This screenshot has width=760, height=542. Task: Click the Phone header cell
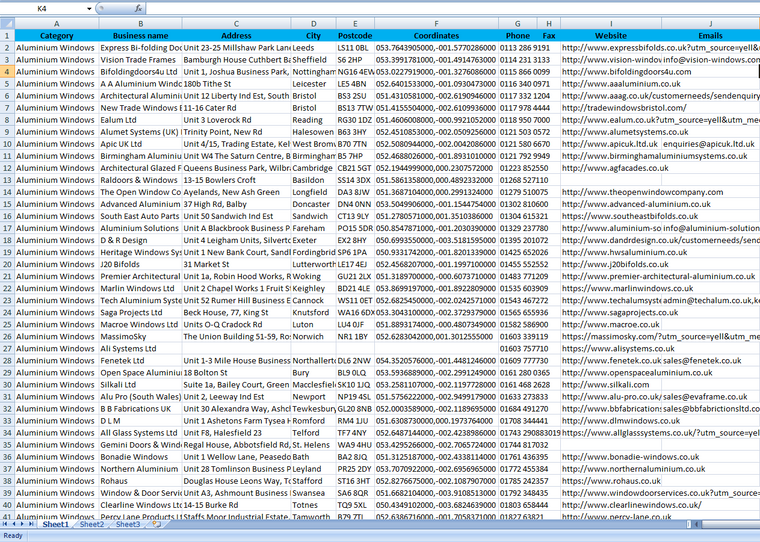518,35
